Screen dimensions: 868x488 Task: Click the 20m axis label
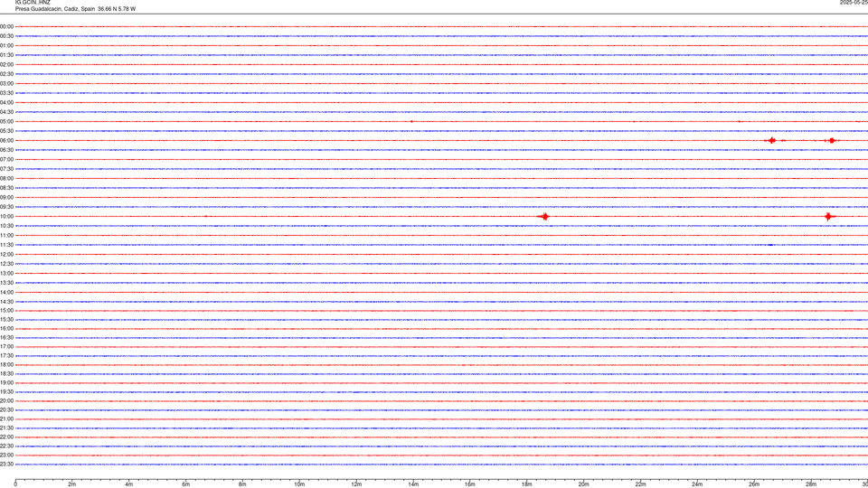click(x=583, y=484)
